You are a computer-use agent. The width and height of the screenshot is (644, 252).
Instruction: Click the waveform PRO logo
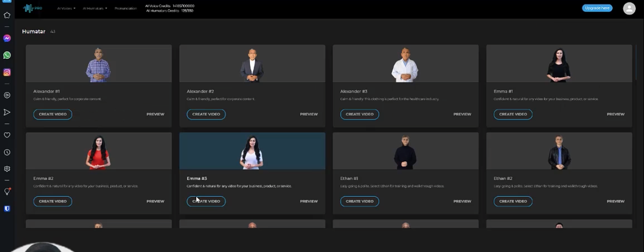32,8
